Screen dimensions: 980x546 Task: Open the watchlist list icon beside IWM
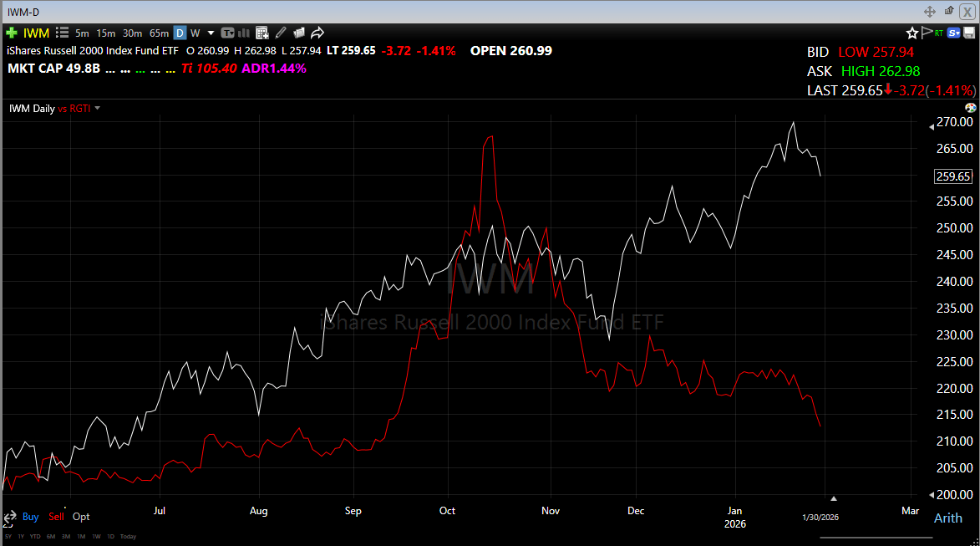62,33
